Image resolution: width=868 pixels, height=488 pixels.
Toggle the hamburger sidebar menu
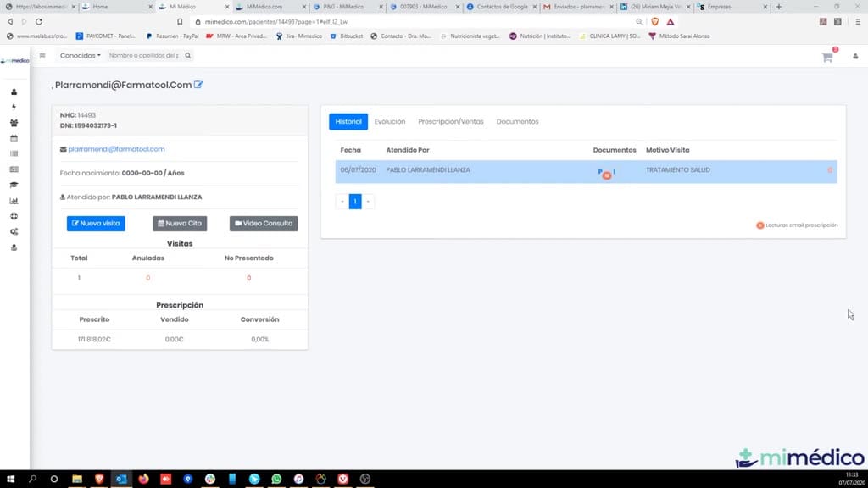point(42,56)
